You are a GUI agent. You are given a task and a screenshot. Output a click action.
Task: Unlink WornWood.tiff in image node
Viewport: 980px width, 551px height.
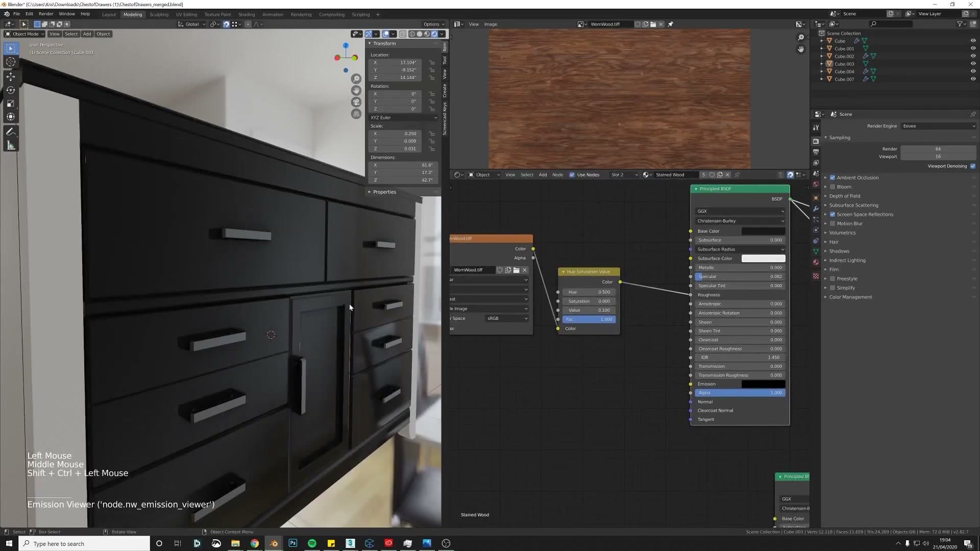tap(525, 270)
